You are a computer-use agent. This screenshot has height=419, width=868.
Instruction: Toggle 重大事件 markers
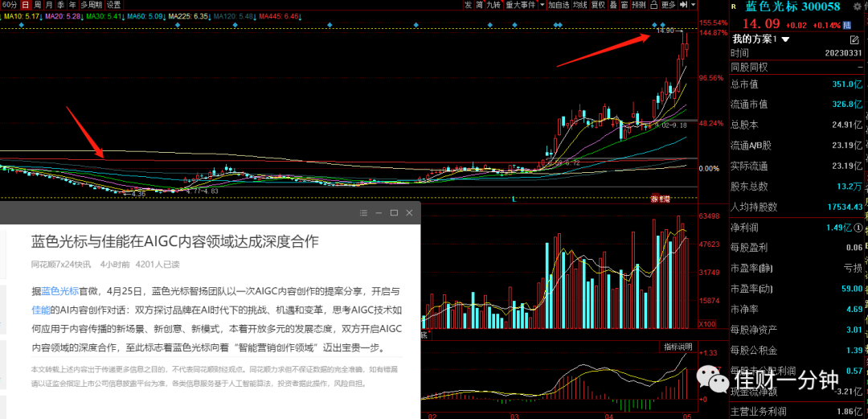521,5
